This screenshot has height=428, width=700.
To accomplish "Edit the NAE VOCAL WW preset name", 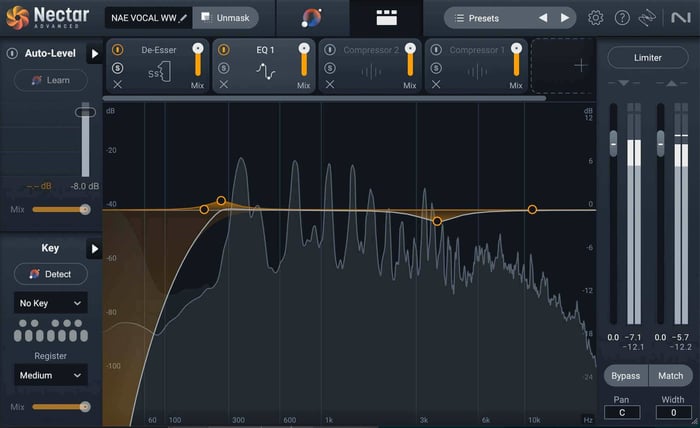I will (149, 18).
